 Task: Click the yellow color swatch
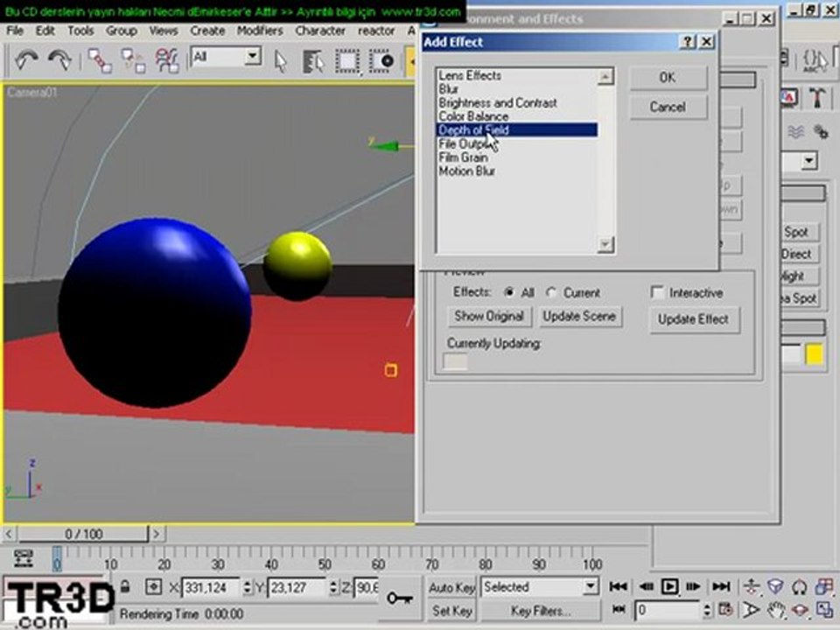815,354
